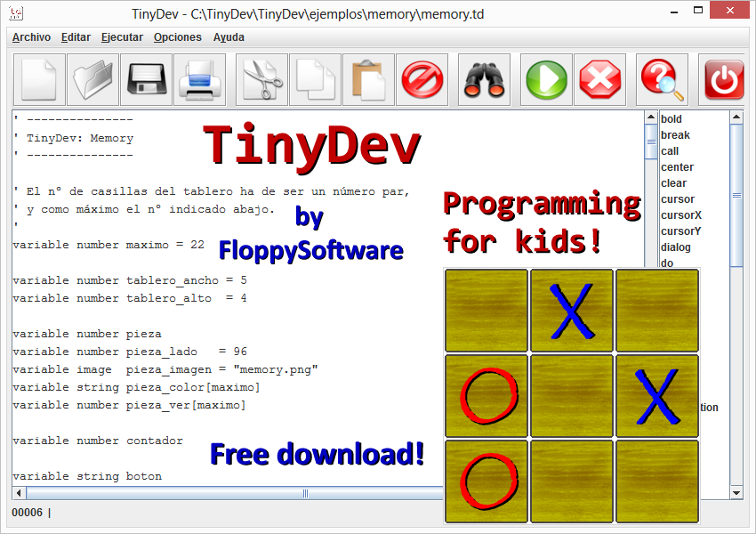Select 'call' in the keyword list
This screenshot has height=534, width=756.
click(x=670, y=151)
